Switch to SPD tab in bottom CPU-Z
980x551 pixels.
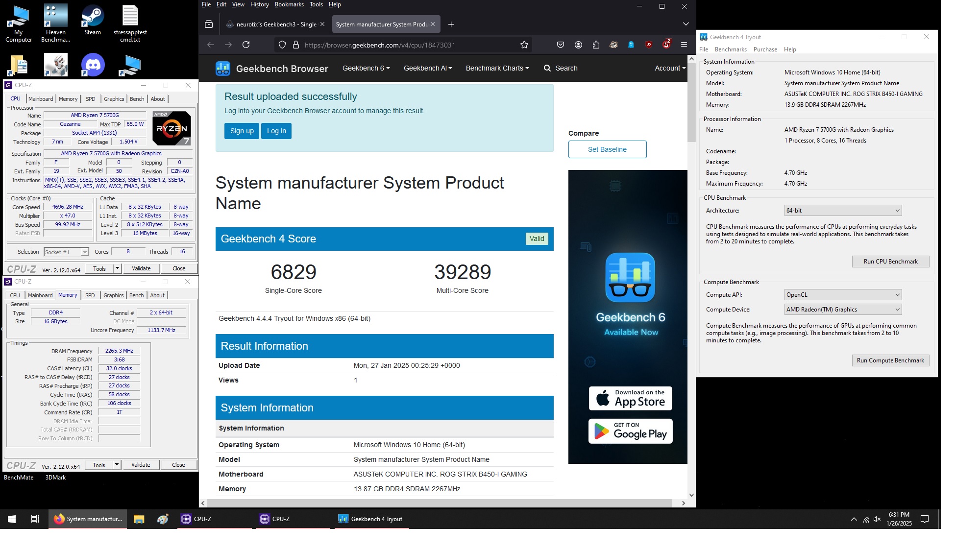tap(90, 295)
